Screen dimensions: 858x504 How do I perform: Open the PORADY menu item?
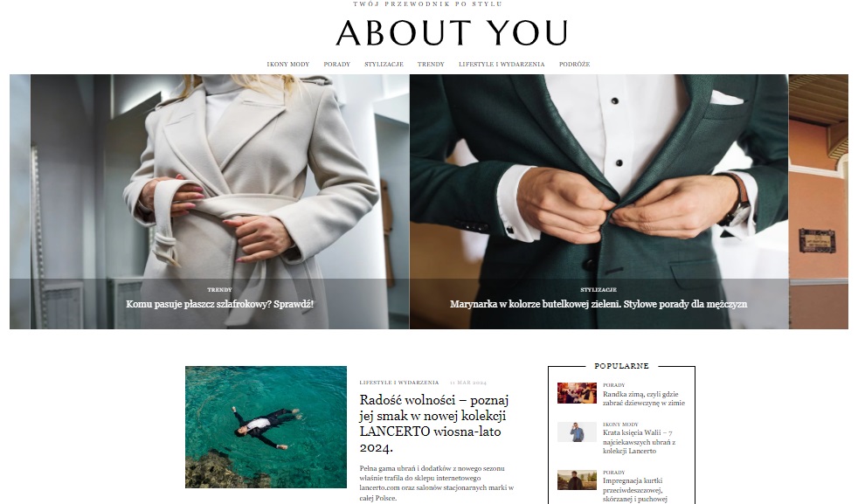click(x=336, y=64)
